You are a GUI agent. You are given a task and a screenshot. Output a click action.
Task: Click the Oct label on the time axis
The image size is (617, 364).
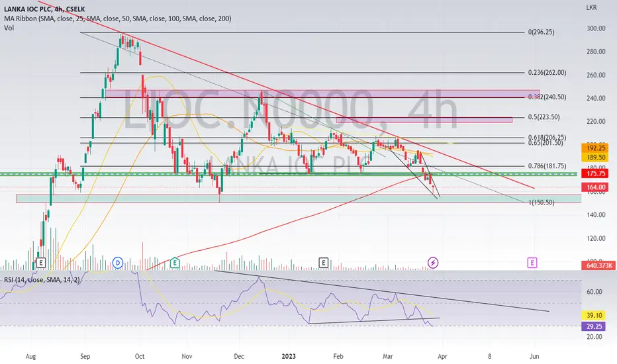pyautogui.click(x=139, y=357)
